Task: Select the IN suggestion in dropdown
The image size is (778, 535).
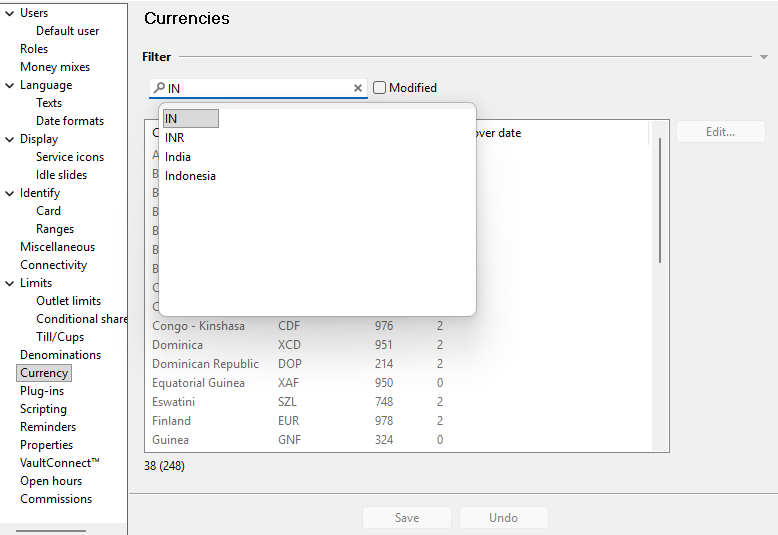Action: coord(191,119)
